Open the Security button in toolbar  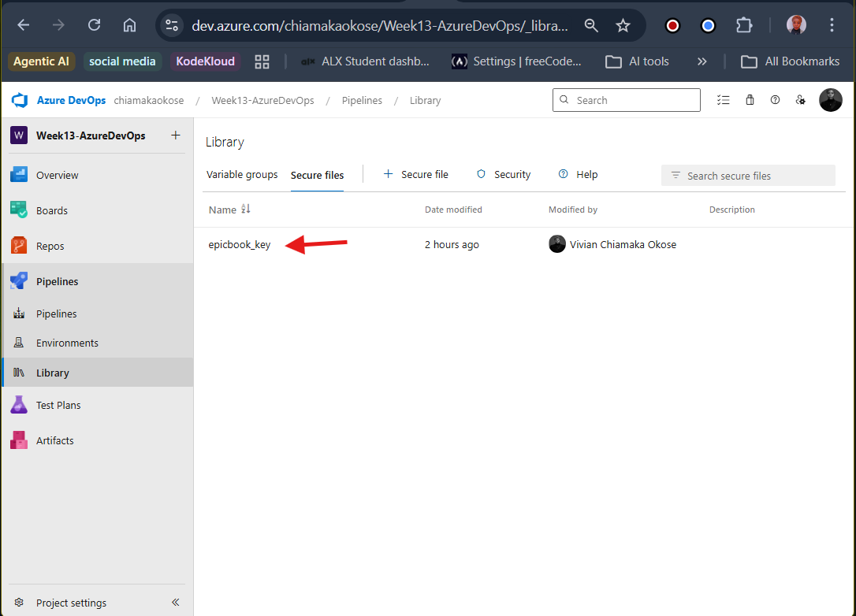coord(504,175)
